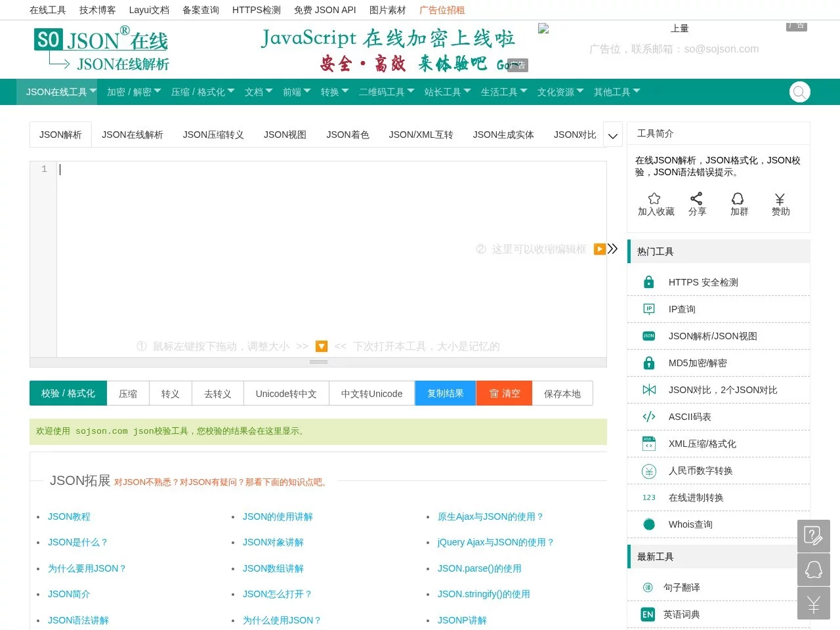Collapse the editor with the double-arrow icon
The width and height of the screenshot is (840, 630).
pos(613,249)
